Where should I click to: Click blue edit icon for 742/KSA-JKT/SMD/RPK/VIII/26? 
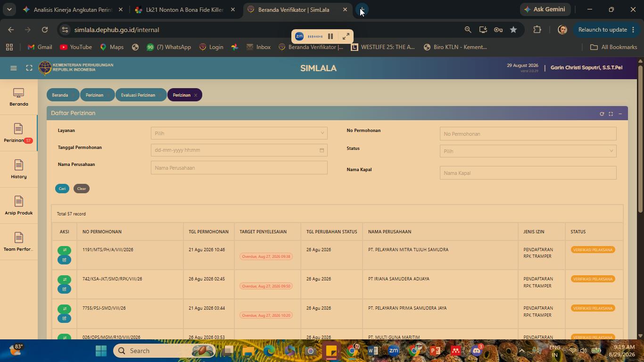(64, 289)
